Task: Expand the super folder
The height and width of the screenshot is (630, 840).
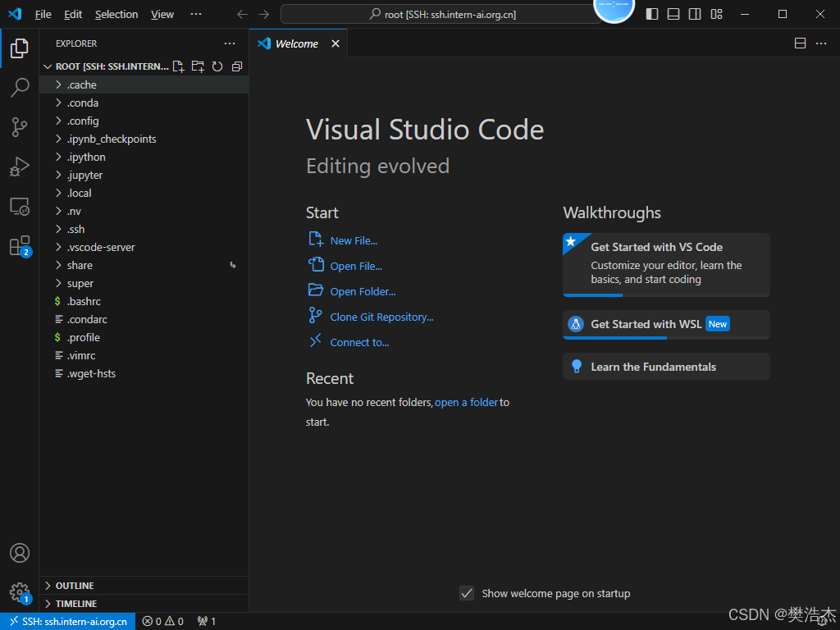Action: pyautogui.click(x=144, y=283)
